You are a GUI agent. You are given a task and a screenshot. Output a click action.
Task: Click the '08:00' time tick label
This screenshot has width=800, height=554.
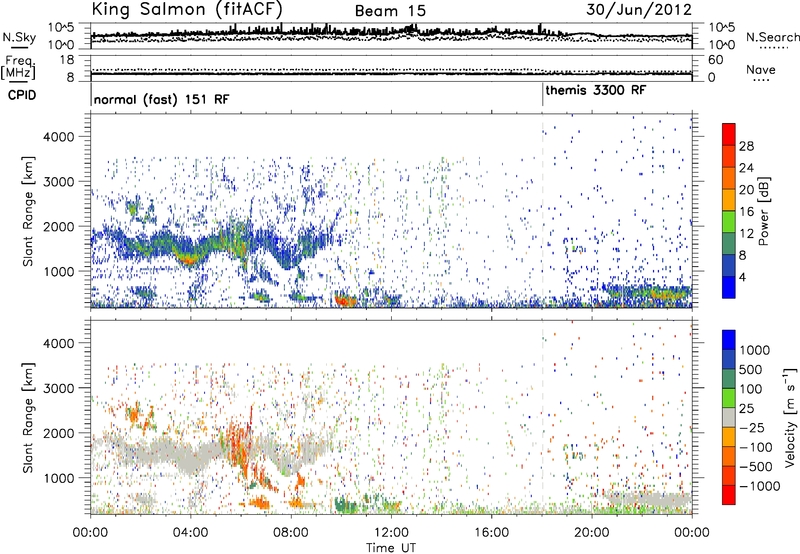(291, 533)
